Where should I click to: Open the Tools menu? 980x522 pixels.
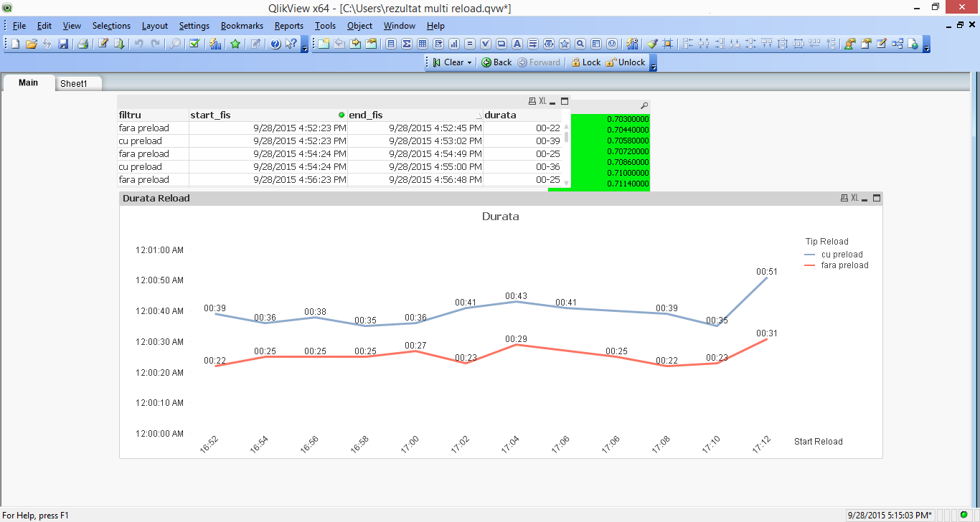(325, 26)
